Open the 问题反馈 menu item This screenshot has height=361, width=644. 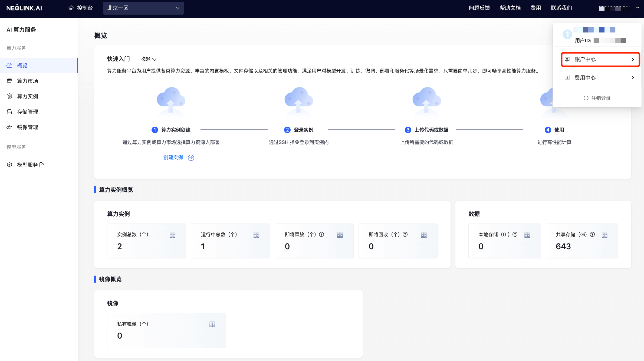479,8
